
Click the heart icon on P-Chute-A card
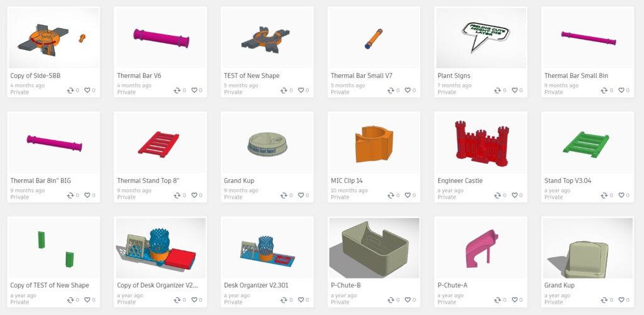tap(514, 300)
